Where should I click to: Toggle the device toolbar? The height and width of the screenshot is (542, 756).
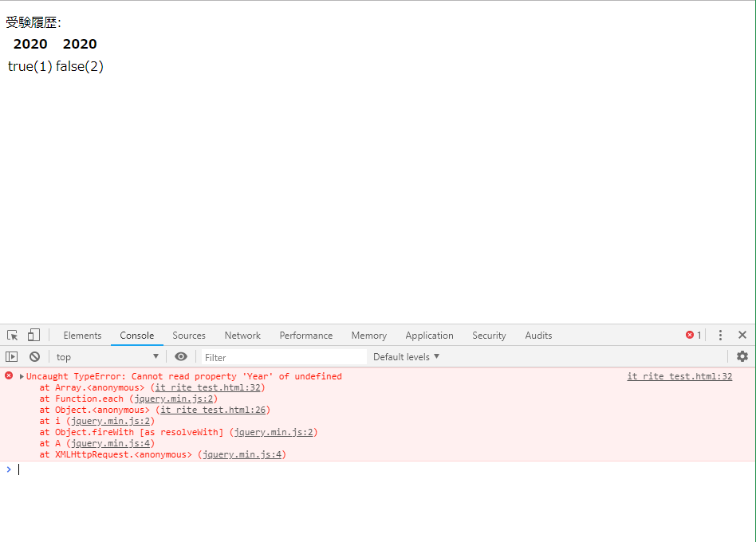[33, 335]
